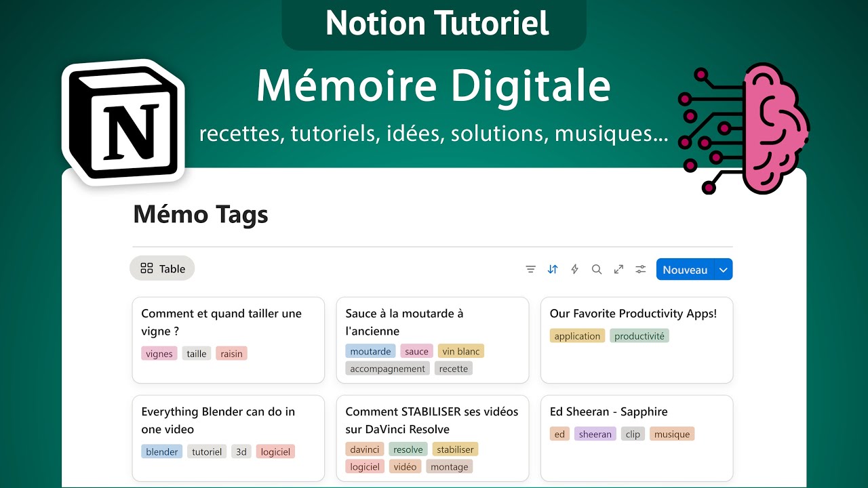Expand the Nouveau dropdown arrow

(x=724, y=269)
